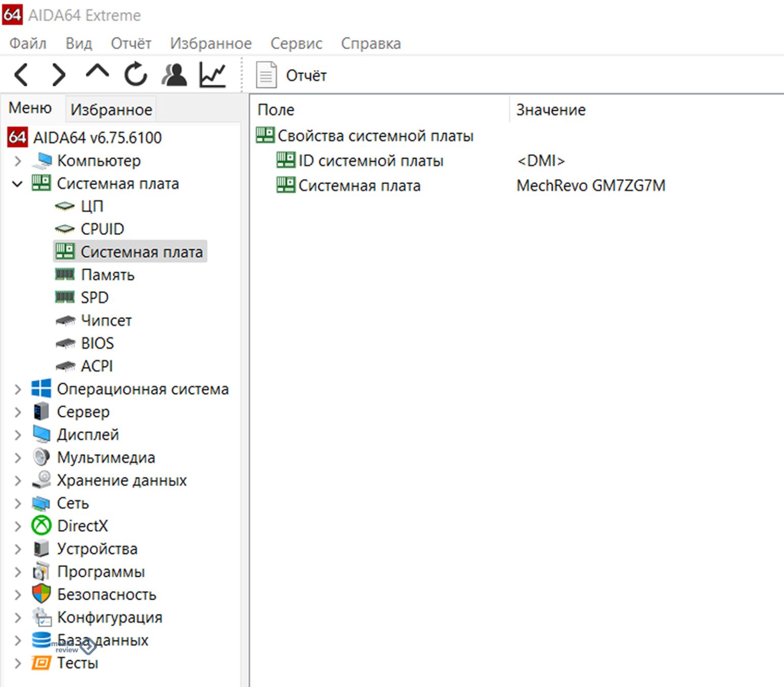Collapse the Системная плата tree node

pyautogui.click(x=17, y=184)
